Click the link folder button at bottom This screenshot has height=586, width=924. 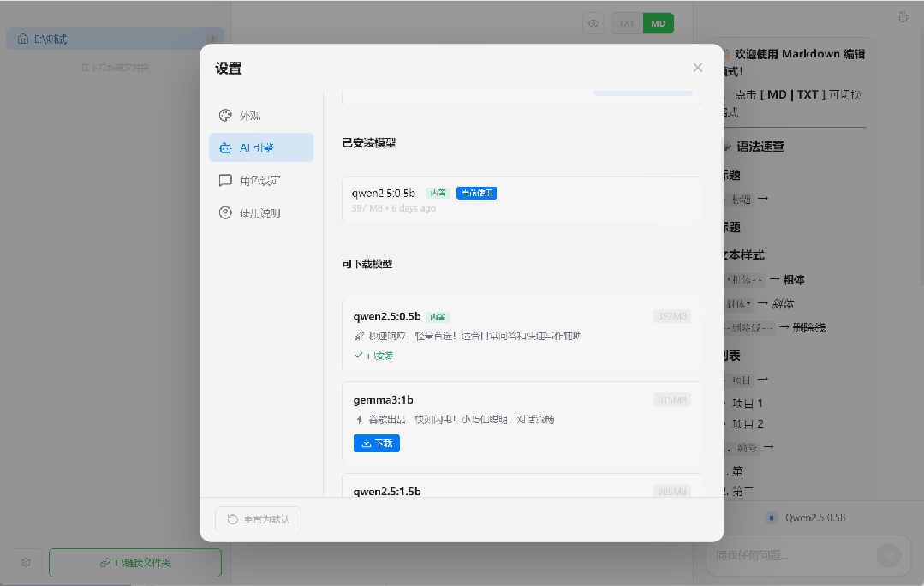135,563
